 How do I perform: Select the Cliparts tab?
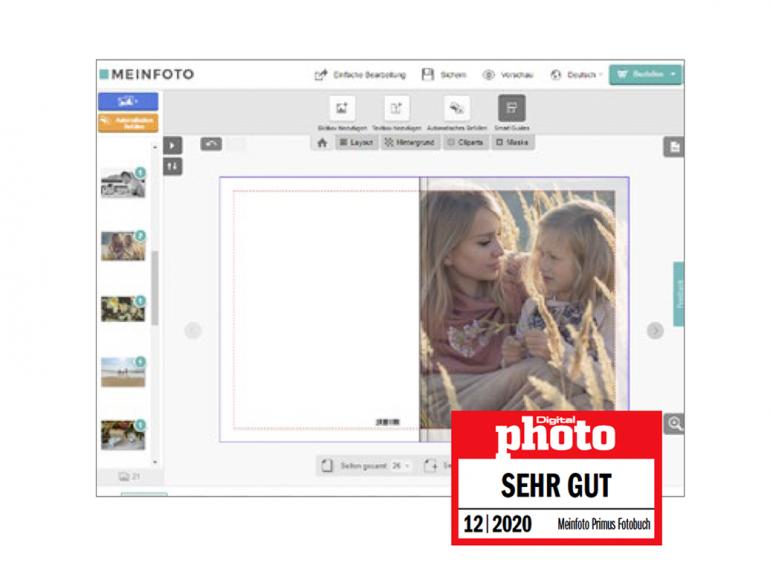tap(464, 143)
